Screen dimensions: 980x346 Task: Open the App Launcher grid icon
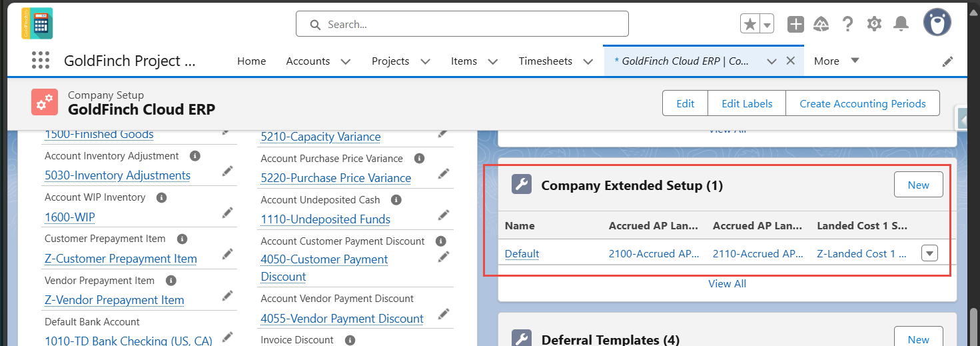coord(41,61)
